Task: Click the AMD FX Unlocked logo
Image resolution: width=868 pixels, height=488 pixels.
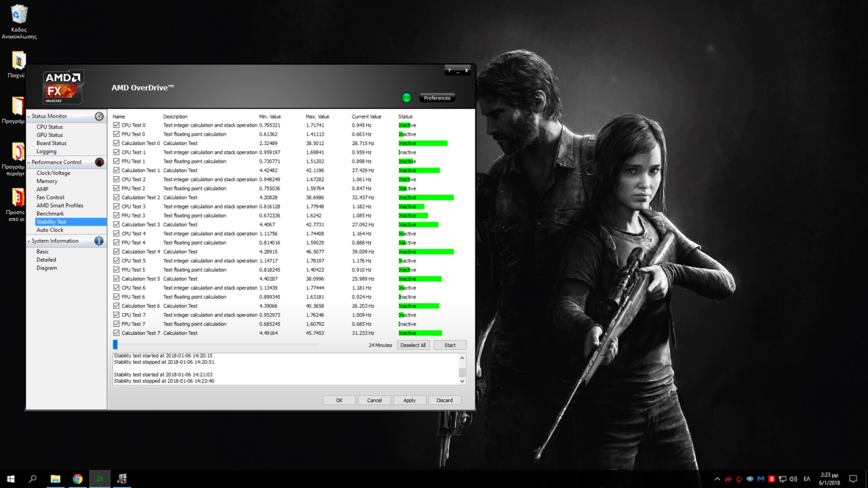Action: point(62,87)
